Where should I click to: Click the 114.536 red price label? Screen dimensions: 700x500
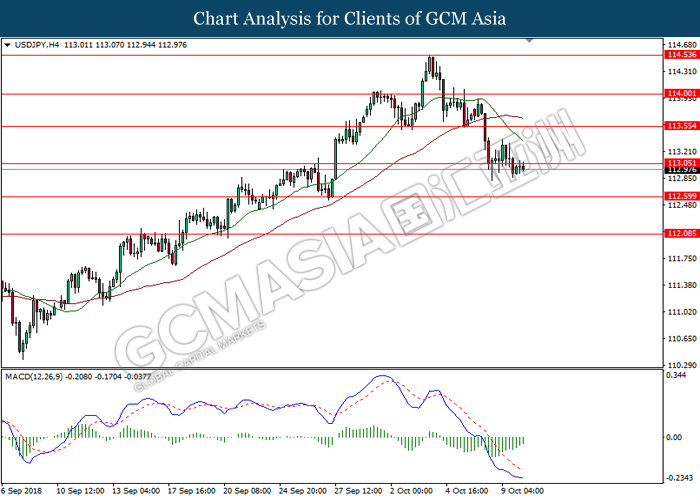click(x=681, y=55)
